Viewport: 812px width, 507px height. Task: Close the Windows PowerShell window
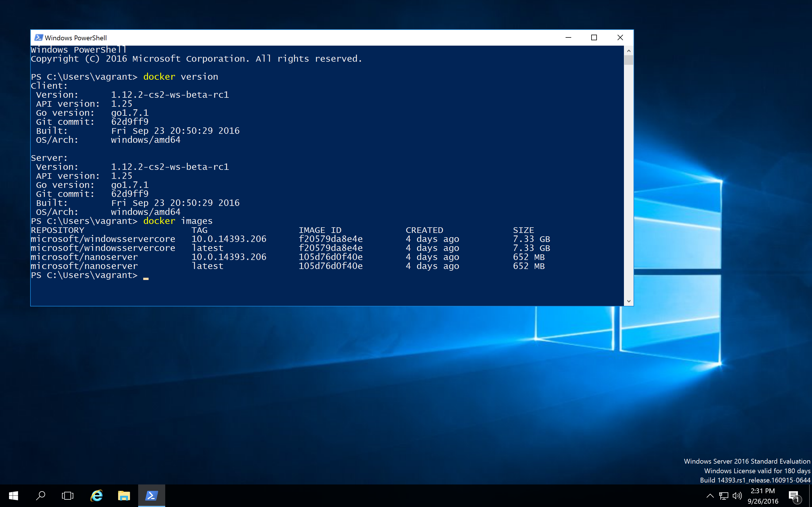pos(620,37)
